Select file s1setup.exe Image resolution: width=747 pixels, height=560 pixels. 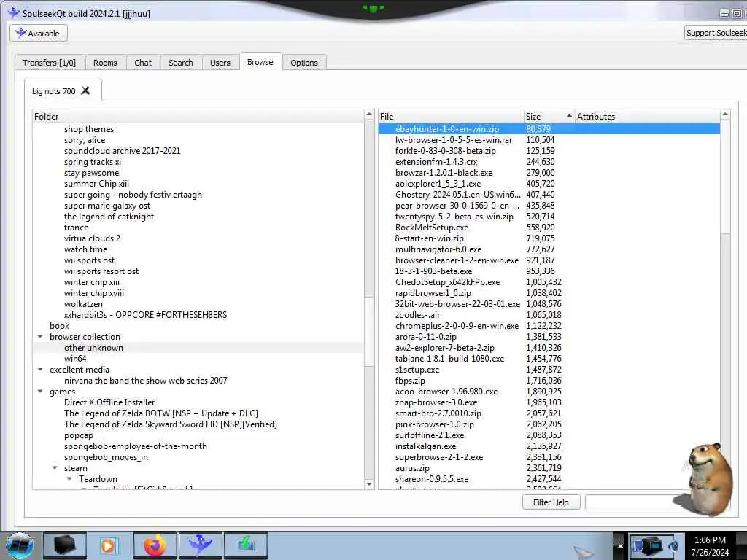417,370
